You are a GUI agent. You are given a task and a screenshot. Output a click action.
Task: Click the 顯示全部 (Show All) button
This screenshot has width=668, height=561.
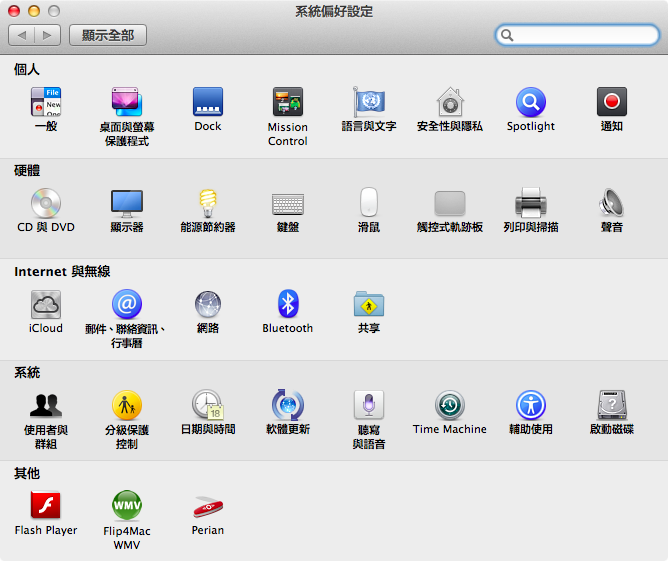click(108, 35)
